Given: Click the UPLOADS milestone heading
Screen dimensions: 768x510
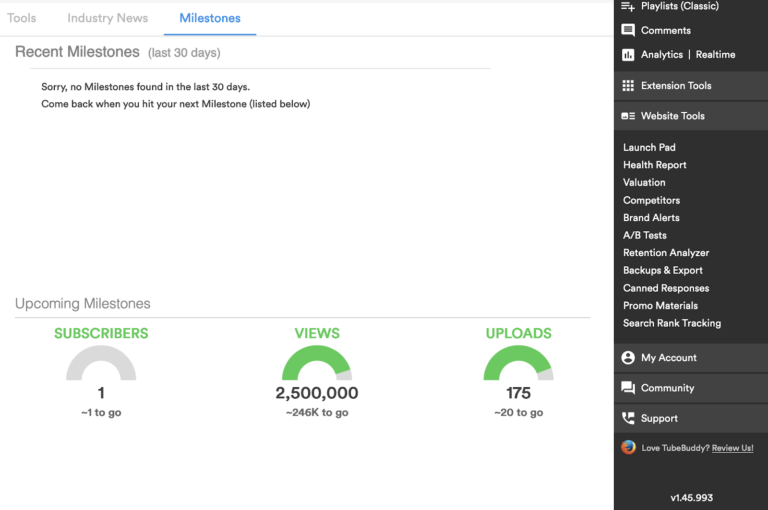Looking at the screenshot, I should coord(518,333).
